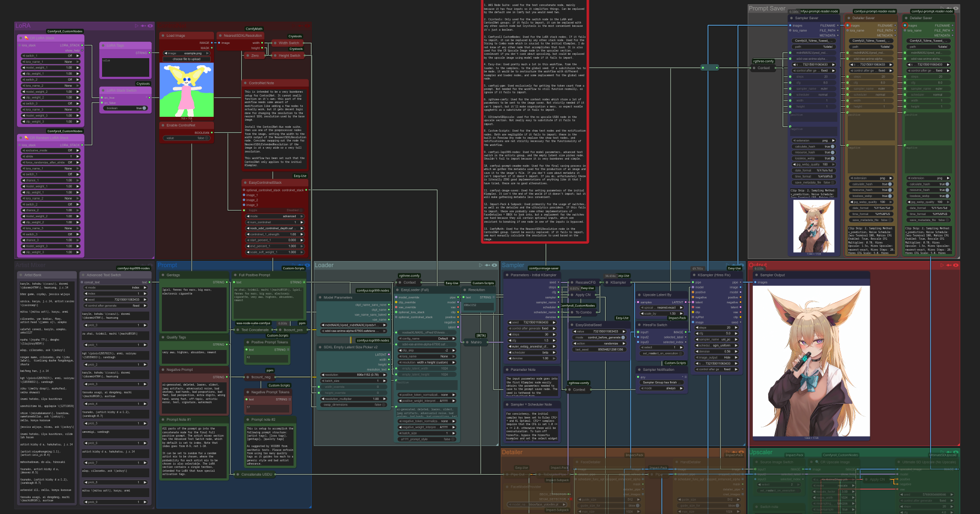
Task: Toggle the Loader group eye icon
Action: pos(494,266)
